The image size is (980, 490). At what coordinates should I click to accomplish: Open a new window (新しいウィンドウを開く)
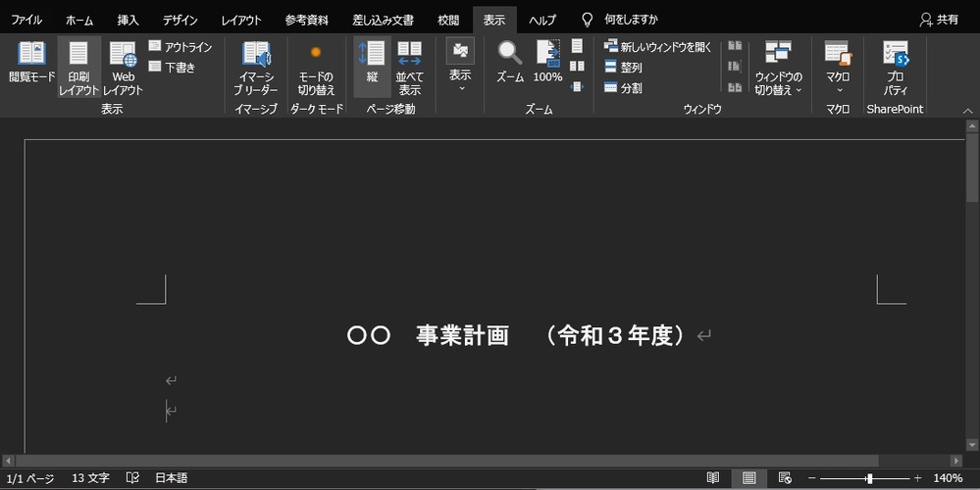point(657,47)
